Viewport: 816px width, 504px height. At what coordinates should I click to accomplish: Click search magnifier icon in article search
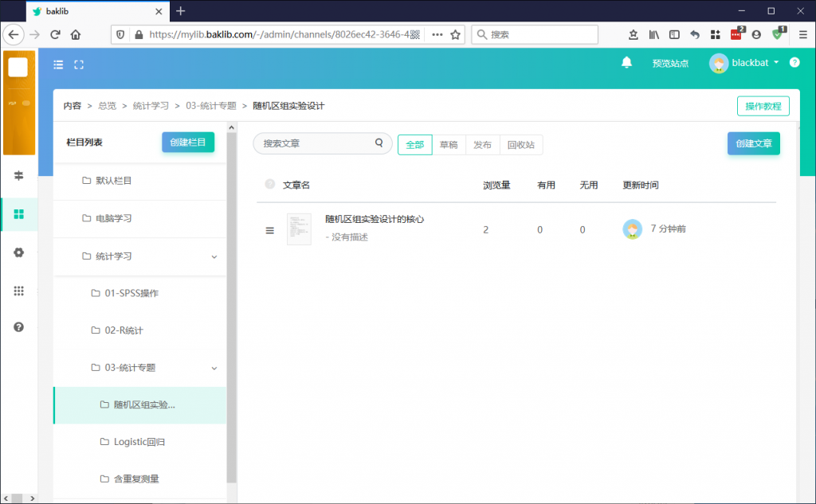point(379,143)
